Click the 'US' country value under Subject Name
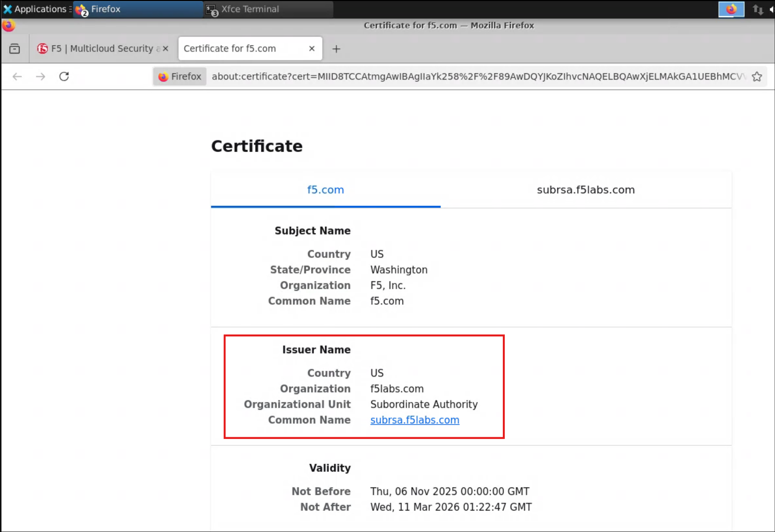Viewport: 775px width, 532px height. click(377, 254)
